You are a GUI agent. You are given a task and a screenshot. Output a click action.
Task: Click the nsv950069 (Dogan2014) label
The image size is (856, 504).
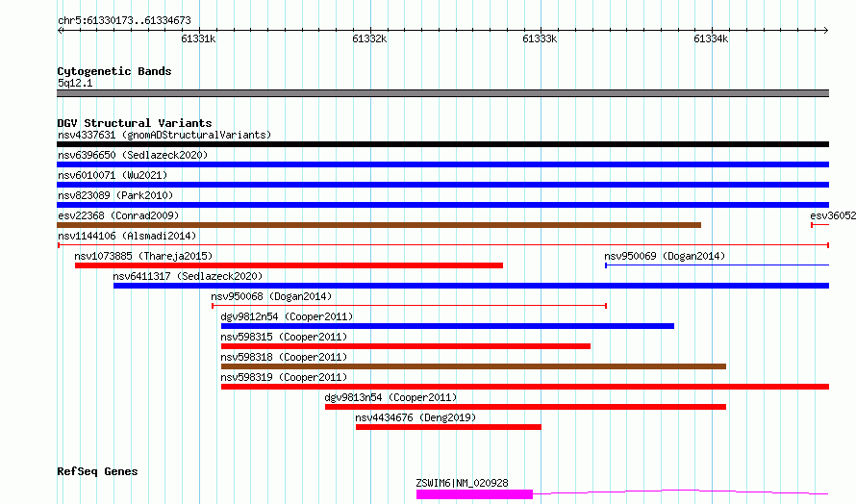[665, 256]
